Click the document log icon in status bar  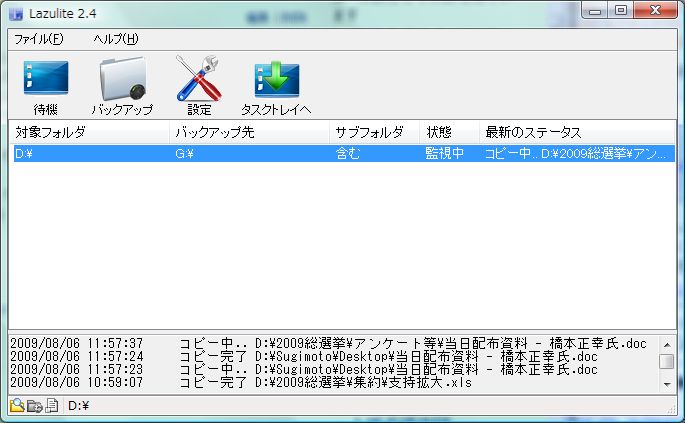(x=52, y=406)
